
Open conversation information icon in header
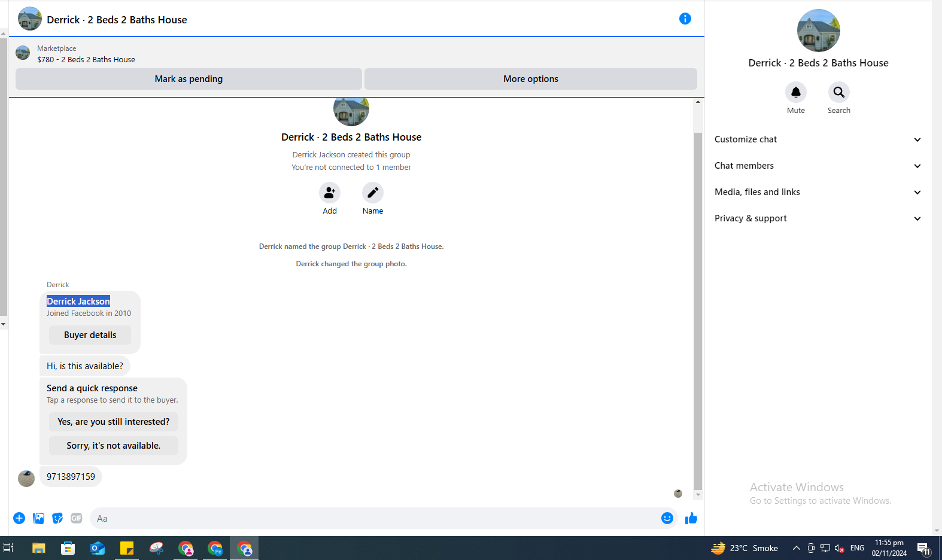(685, 19)
